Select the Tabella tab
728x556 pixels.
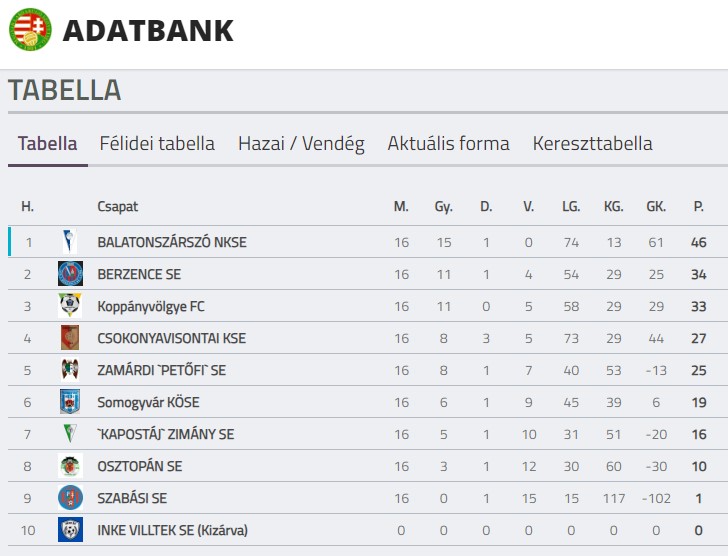click(x=47, y=143)
